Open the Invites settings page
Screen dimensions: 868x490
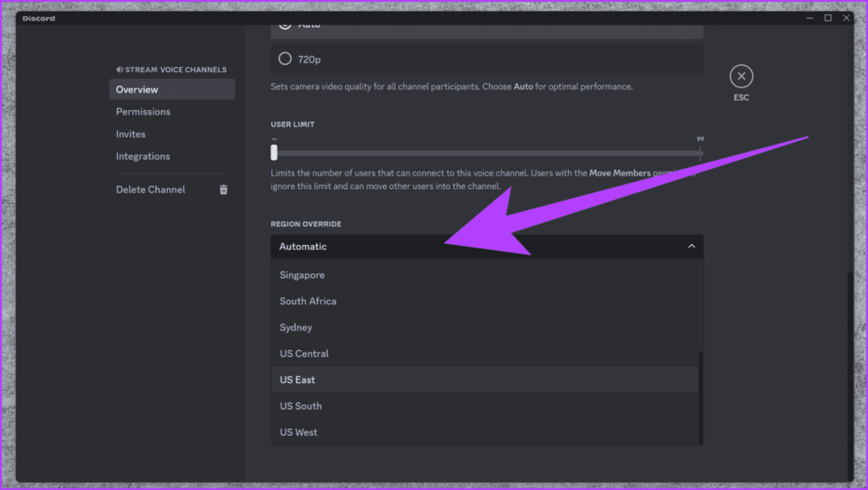coord(131,133)
